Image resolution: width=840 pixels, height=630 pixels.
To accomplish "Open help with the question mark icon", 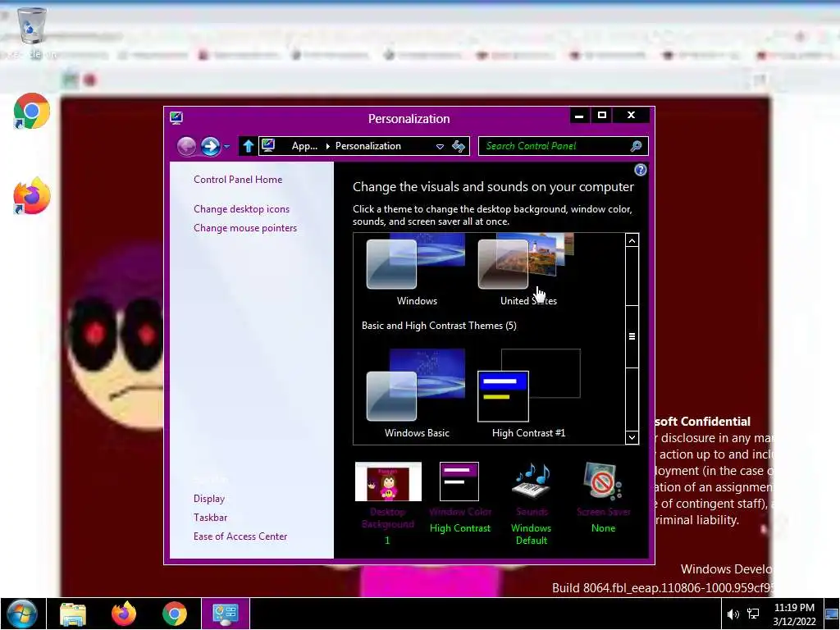I will [640, 171].
